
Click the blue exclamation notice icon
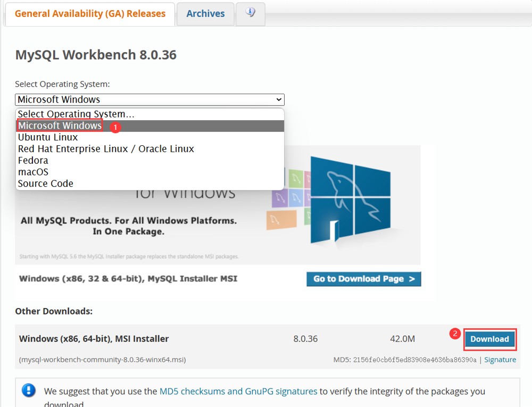29,391
